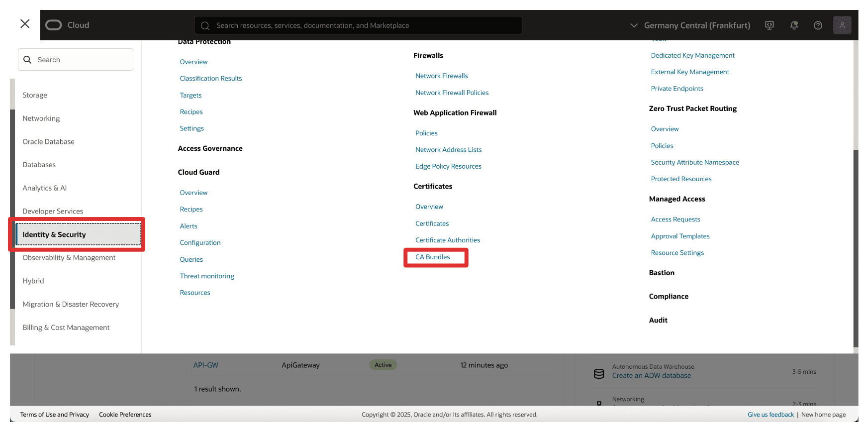
Task: Click the magnifier icon in the top search bar
Action: pyautogui.click(x=204, y=25)
